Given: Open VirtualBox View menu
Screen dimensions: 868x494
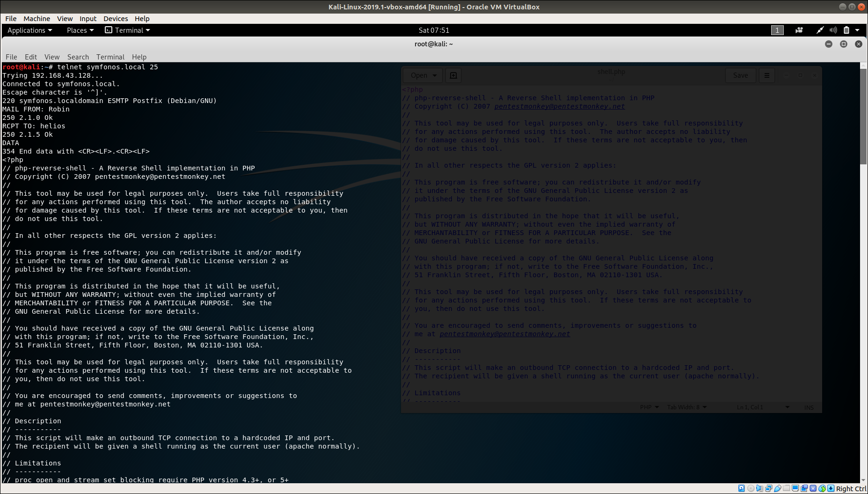Looking at the screenshot, I should 65,19.
